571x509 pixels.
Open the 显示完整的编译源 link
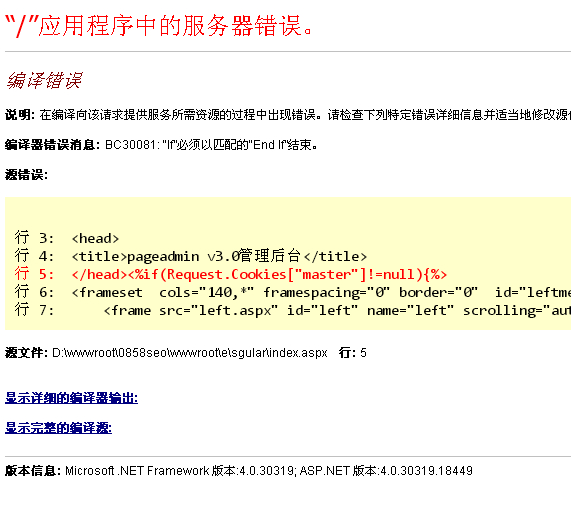58,427
